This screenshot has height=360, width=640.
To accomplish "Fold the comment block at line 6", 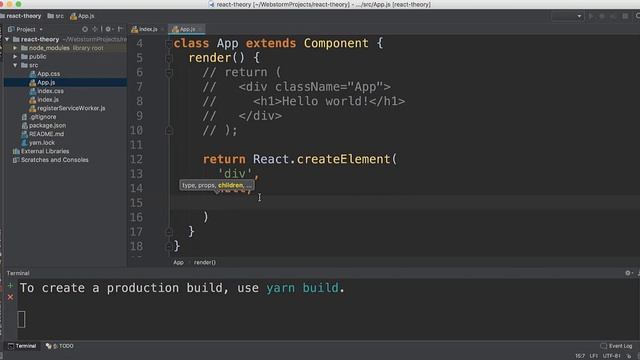I will 169,73.
